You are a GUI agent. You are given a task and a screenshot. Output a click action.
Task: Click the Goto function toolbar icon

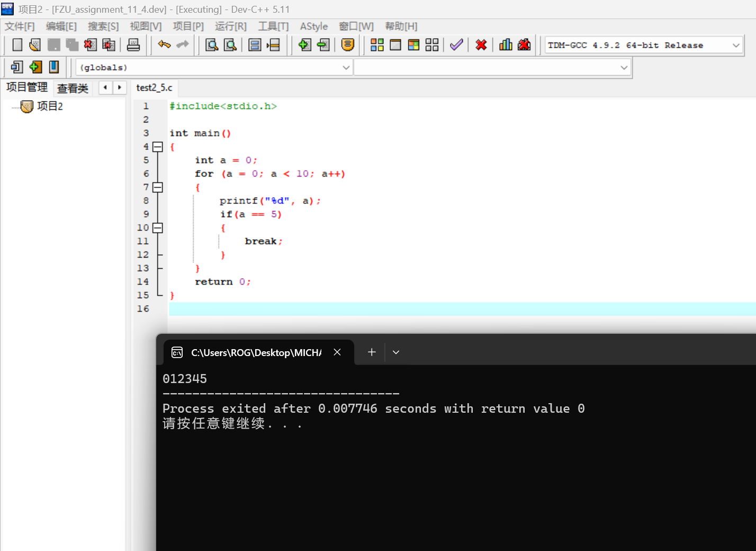pyautogui.click(x=255, y=45)
